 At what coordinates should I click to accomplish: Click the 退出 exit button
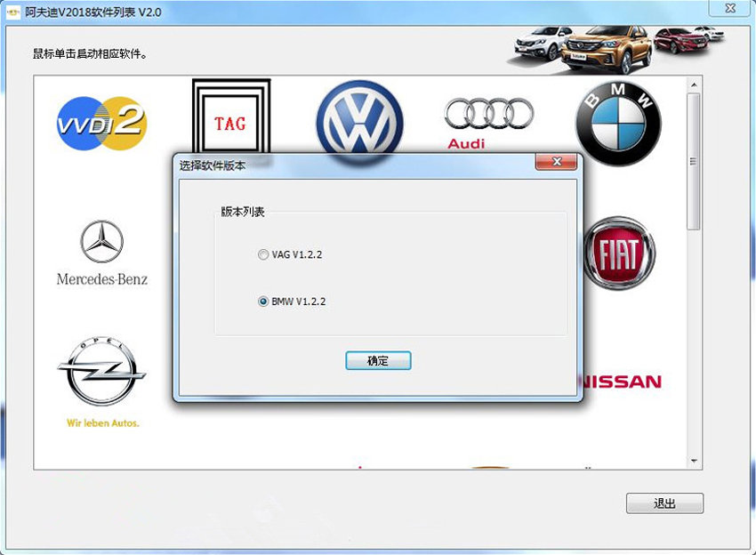[x=664, y=503]
